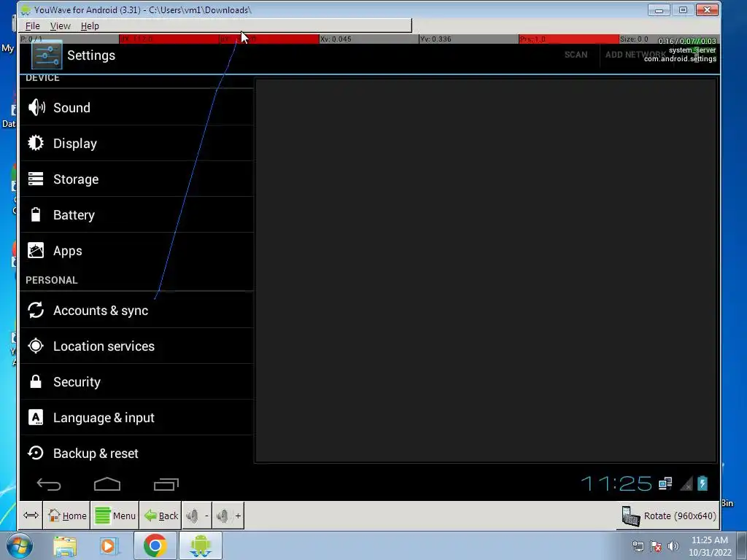The width and height of the screenshot is (747, 560).
Task: Open Backup & reset label
Action: 96,454
